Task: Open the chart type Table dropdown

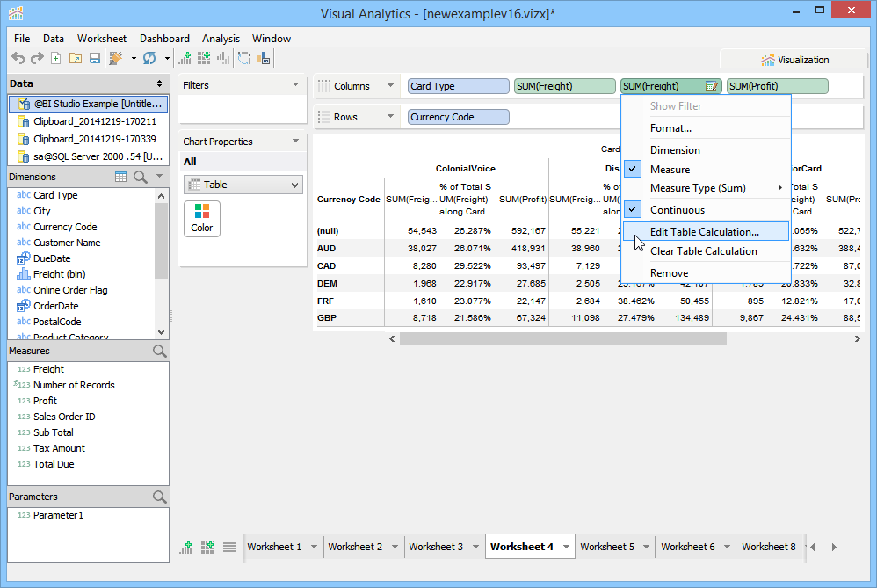Action: point(243,185)
